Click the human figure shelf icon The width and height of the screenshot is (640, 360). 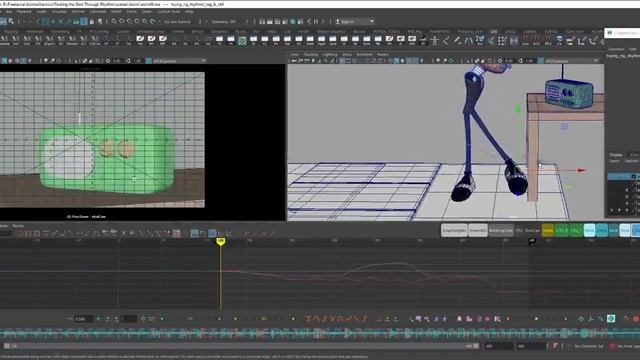click(x=435, y=40)
